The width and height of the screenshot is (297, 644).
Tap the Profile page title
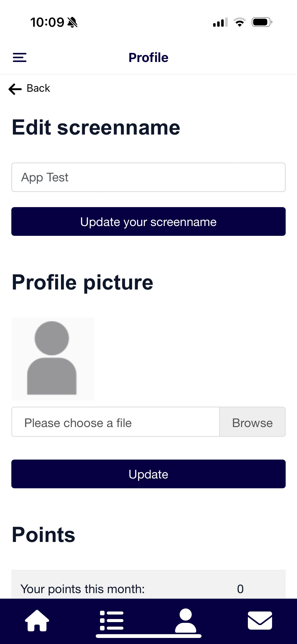148,57
